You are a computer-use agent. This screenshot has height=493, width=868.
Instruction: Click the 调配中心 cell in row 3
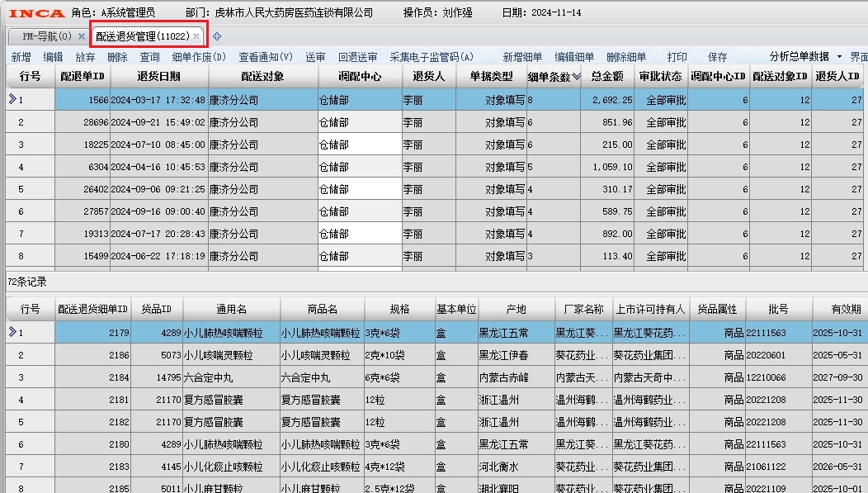[x=360, y=145]
